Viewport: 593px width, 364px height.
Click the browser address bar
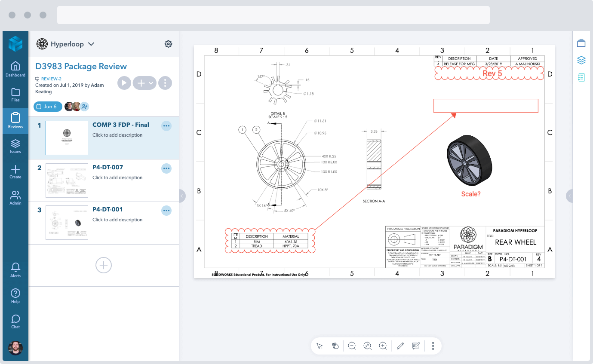[x=273, y=15]
